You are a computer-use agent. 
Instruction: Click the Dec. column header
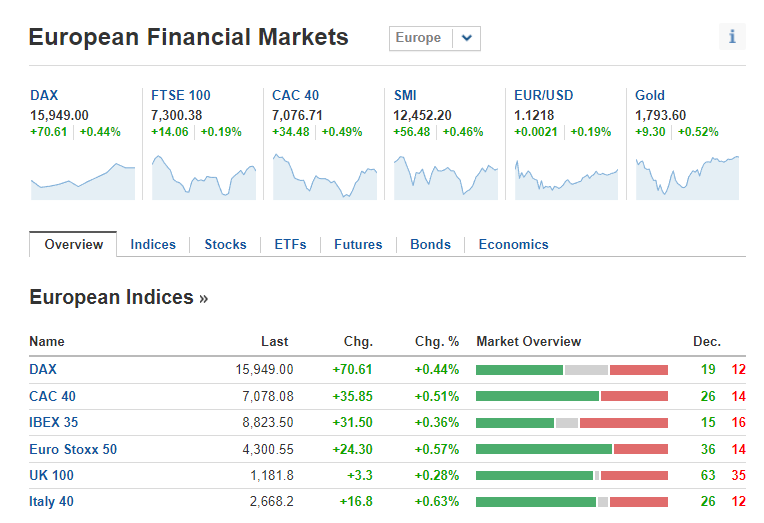[707, 342]
